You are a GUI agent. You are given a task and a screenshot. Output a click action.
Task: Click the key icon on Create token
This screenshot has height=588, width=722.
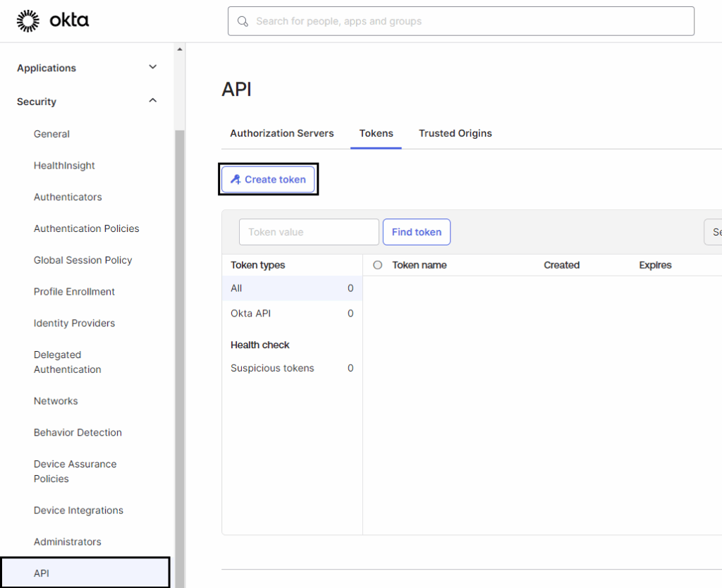pos(235,179)
